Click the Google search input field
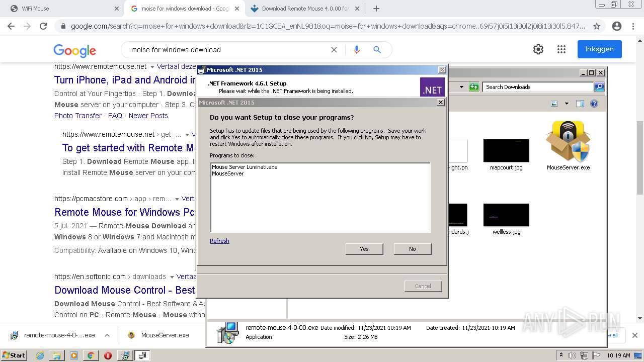 [226, 50]
